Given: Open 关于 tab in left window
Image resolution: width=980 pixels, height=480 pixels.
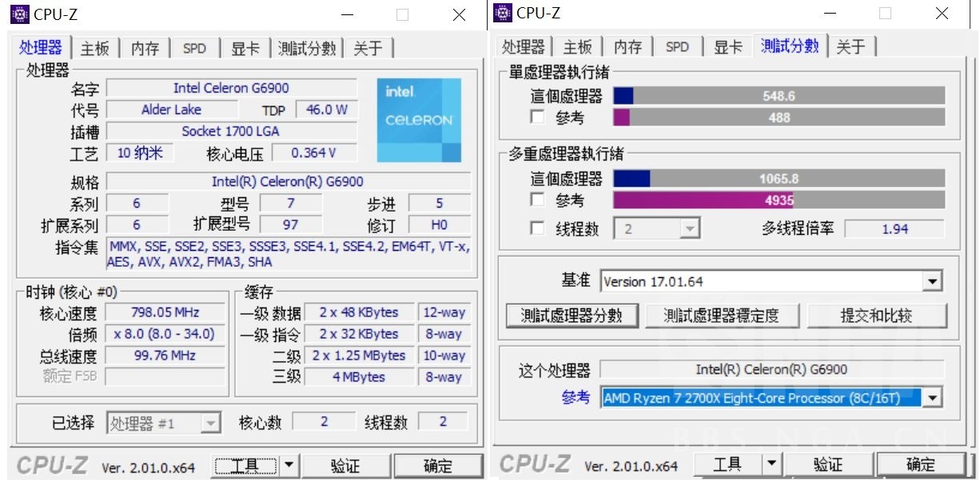Looking at the screenshot, I should (368, 49).
